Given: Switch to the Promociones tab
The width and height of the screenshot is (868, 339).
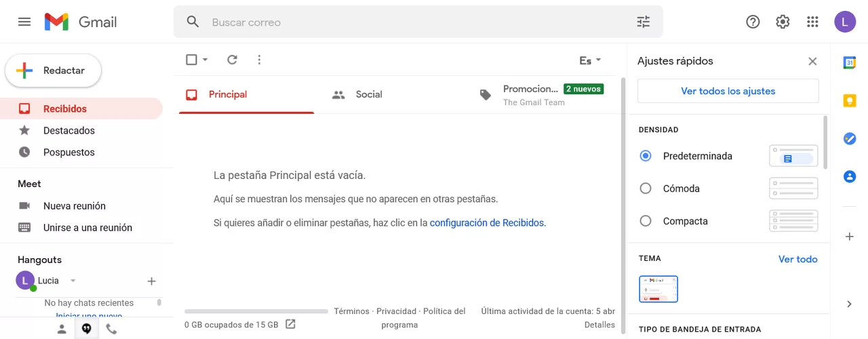Looking at the screenshot, I should pos(542,95).
